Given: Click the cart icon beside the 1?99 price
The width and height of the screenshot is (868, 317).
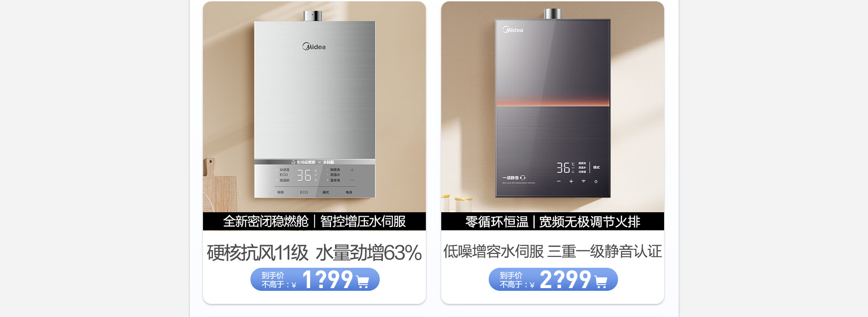Looking at the screenshot, I should click(363, 282).
